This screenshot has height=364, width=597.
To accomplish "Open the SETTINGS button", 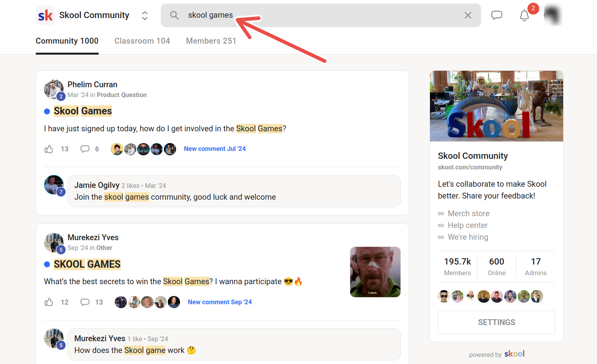I will (496, 322).
